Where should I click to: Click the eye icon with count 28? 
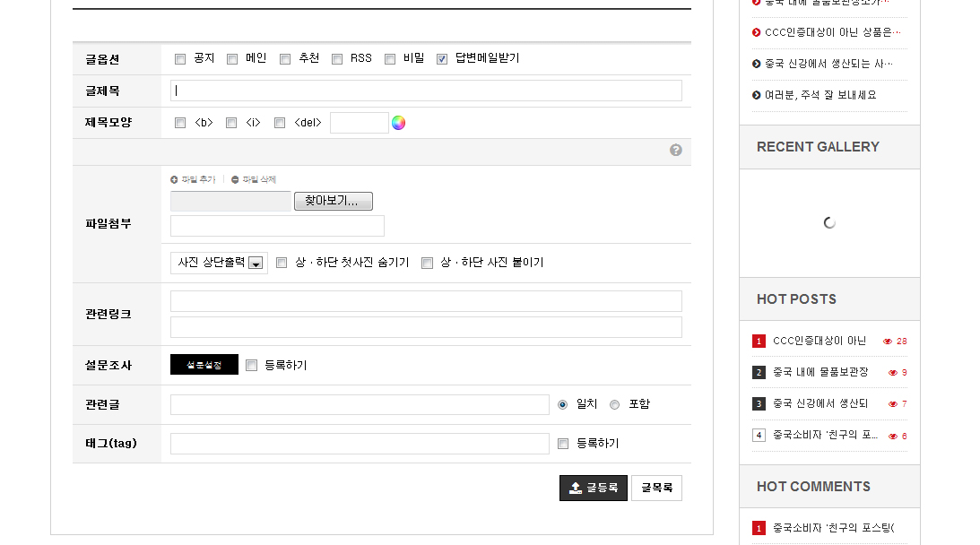tap(888, 342)
